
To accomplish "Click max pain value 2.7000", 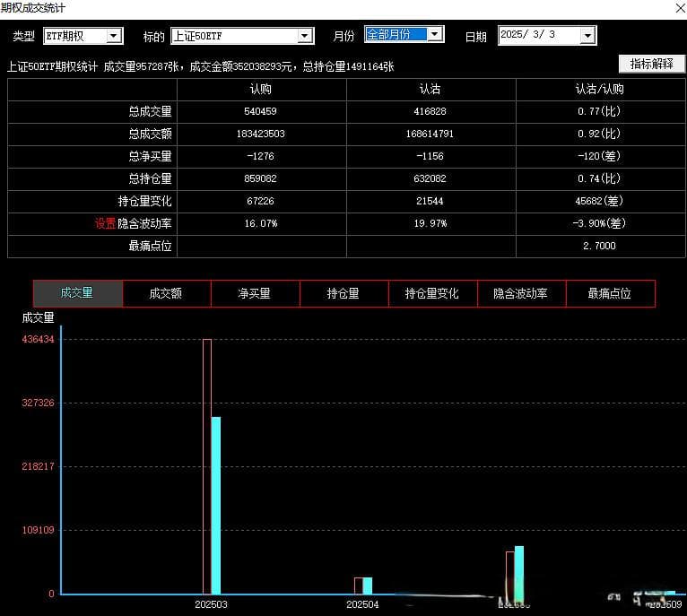I will (x=599, y=246).
